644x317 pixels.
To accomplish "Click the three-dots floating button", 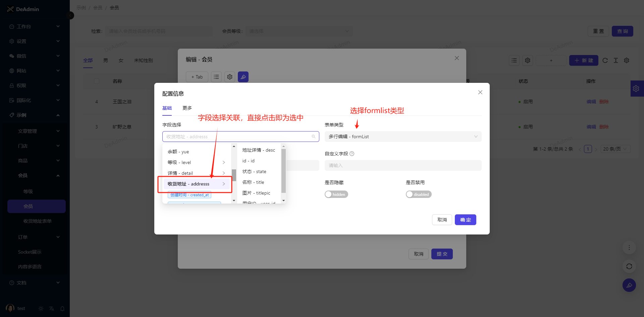I will tap(629, 248).
